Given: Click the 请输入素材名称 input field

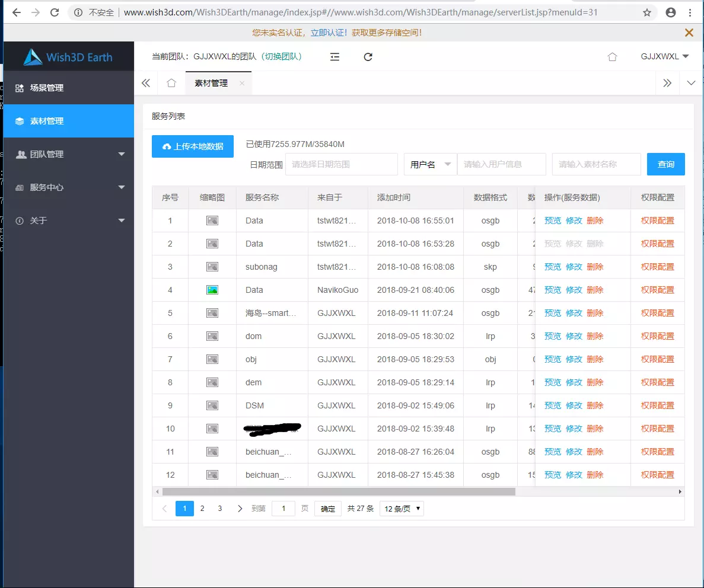Looking at the screenshot, I should click(596, 164).
